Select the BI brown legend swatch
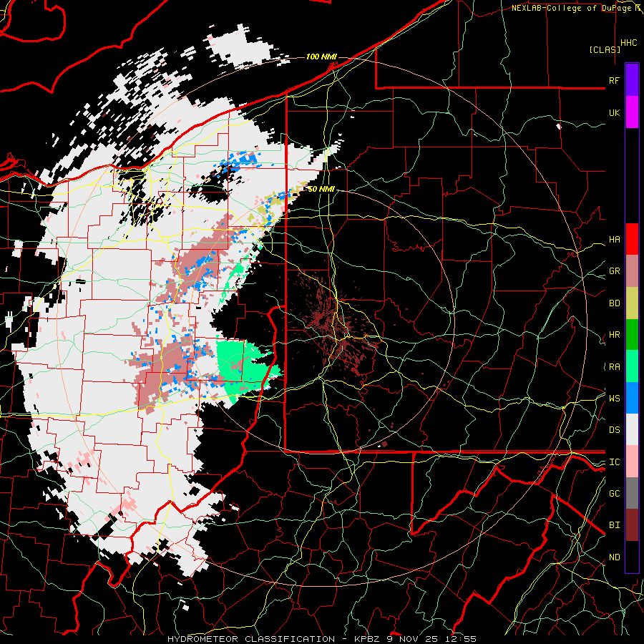The width and height of the screenshot is (644, 644). coord(632,525)
